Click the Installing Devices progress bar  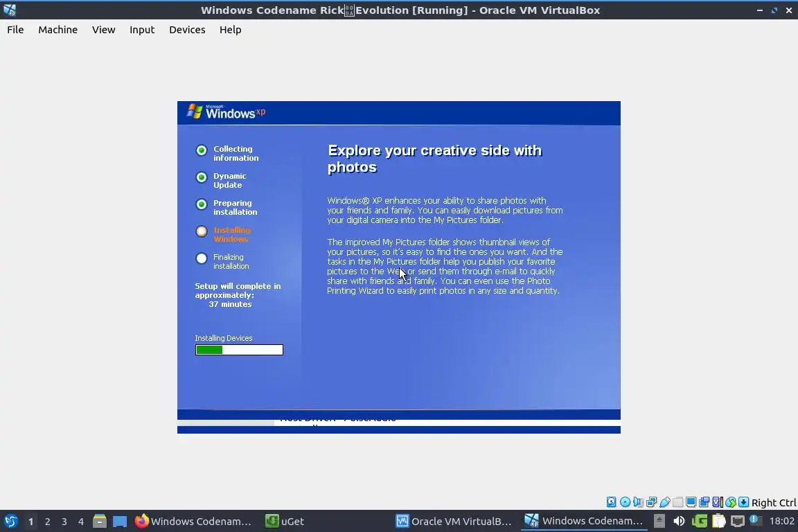pyautogui.click(x=239, y=350)
